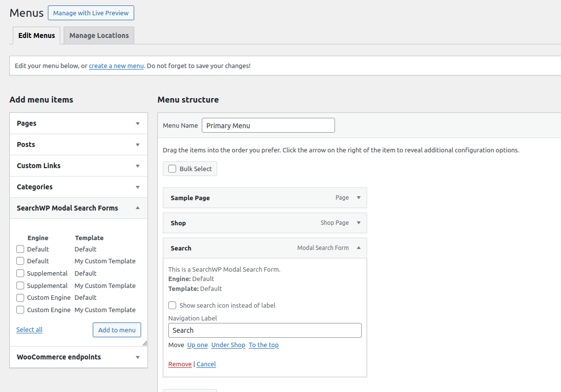
Task: Expand the Pages accordion arrow
Action: (x=138, y=124)
